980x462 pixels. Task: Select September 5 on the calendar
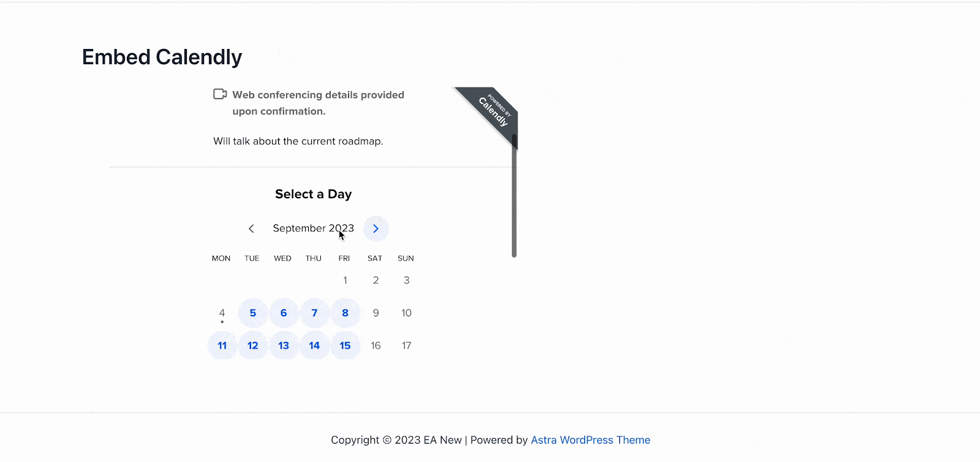[252, 313]
